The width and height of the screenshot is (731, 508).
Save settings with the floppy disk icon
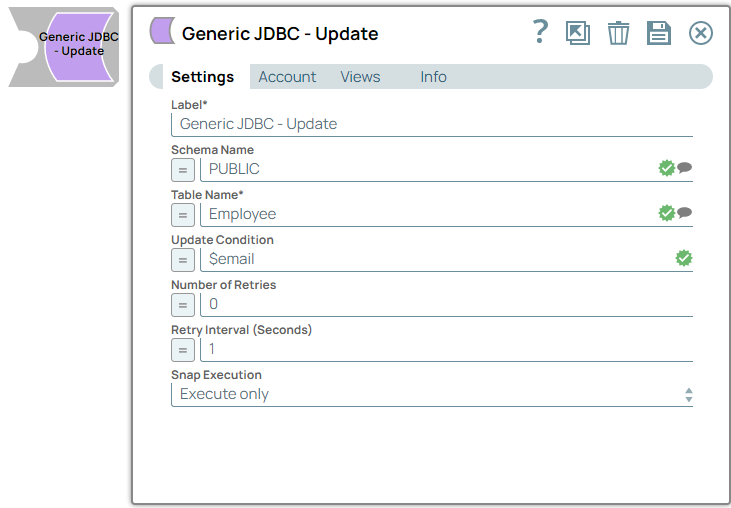pyautogui.click(x=659, y=33)
